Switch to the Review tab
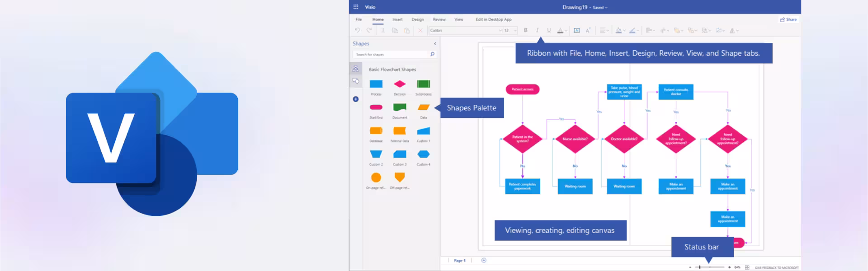This screenshot has height=271, width=868. pyautogui.click(x=439, y=19)
